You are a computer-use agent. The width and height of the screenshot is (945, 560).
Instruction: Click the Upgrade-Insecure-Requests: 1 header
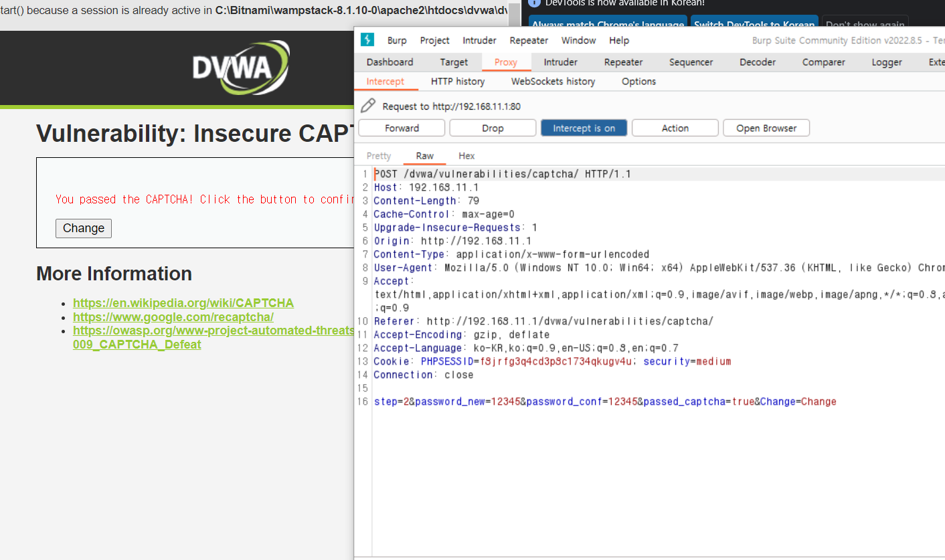point(455,227)
